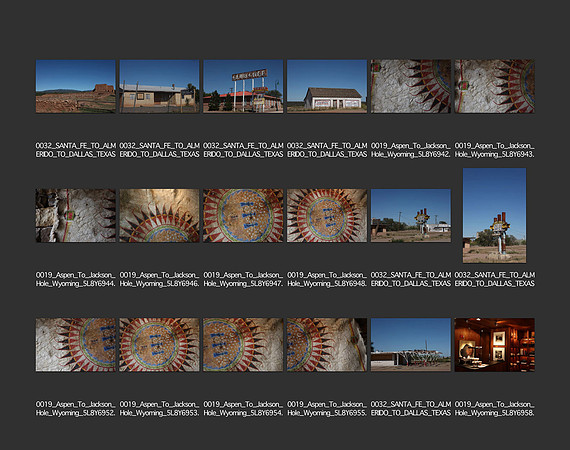Open the SL8Y6954 shield painting thumbnail
The height and width of the screenshot is (450, 570).
[243, 345]
